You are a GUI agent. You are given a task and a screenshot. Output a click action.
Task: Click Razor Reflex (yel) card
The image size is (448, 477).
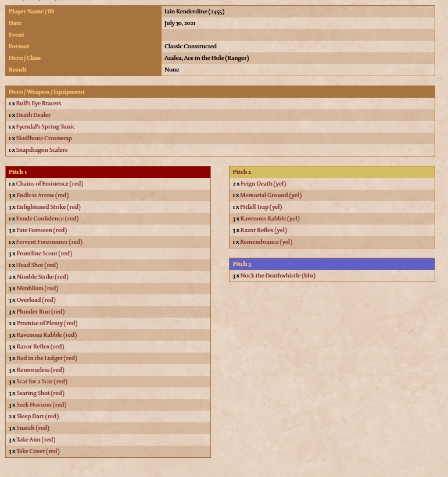tap(264, 230)
